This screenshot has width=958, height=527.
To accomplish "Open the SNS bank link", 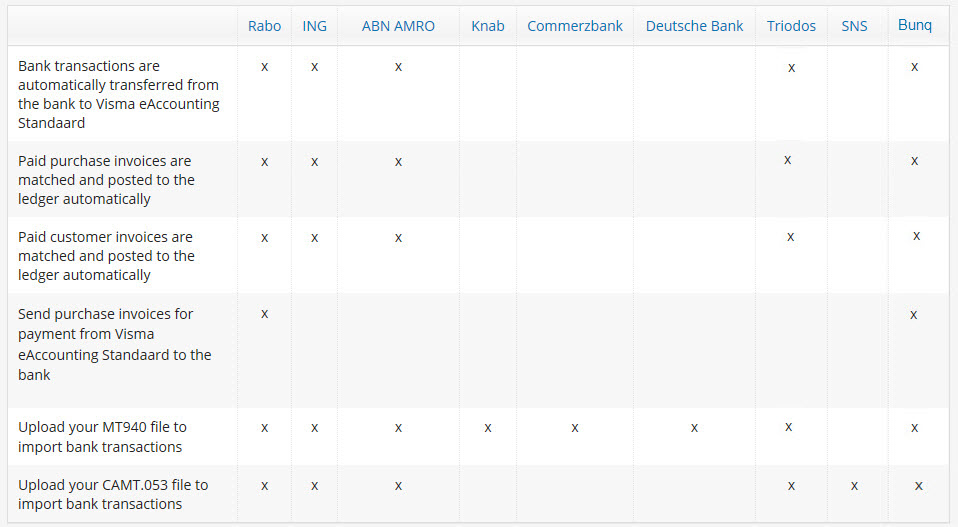I will pos(854,26).
